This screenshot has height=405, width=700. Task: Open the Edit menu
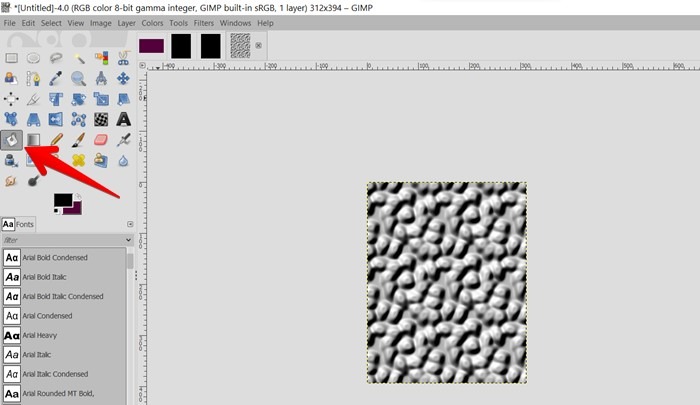28,23
